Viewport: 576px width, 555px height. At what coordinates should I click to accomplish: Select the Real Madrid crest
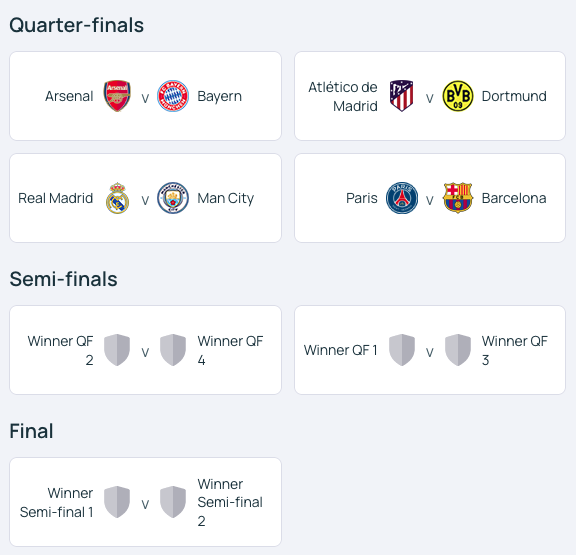click(117, 198)
